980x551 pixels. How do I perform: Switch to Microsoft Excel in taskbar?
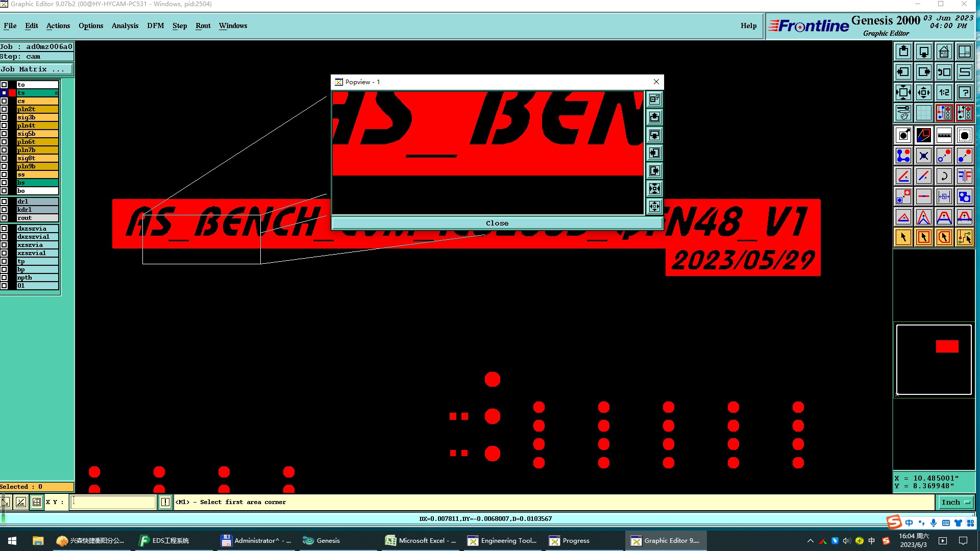click(x=421, y=541)
